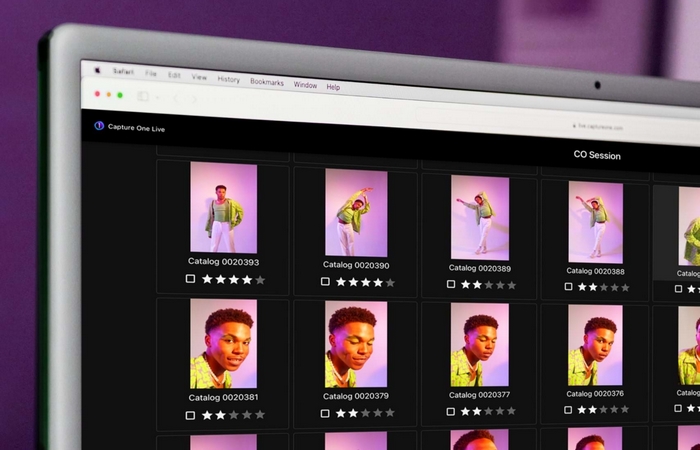Open the Edit menu
This screenshot has width=700, height=450.
174,75
